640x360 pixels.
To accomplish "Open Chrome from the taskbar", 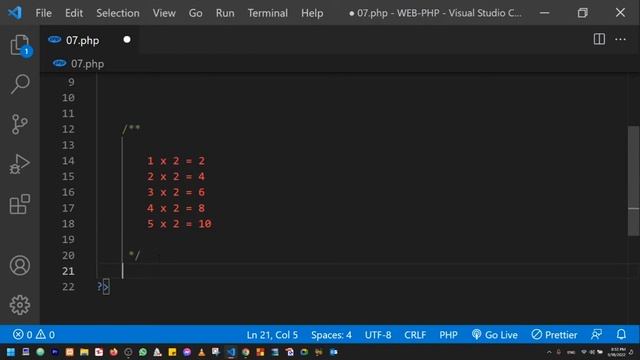I will click(245, 352).
